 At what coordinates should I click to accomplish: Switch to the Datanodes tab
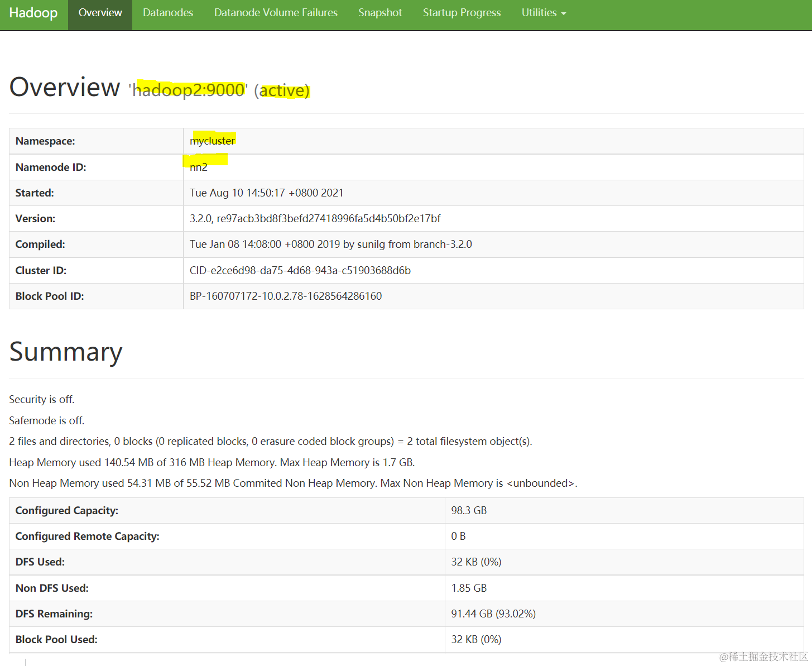(x=168, y=13)
